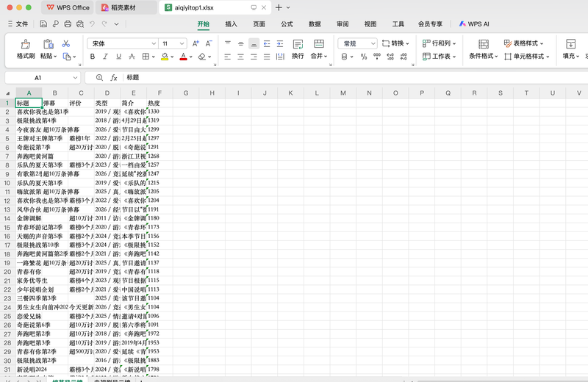
Task: Click the decrease indent icon
Action: pyautogui.click(x=267, y=43)
